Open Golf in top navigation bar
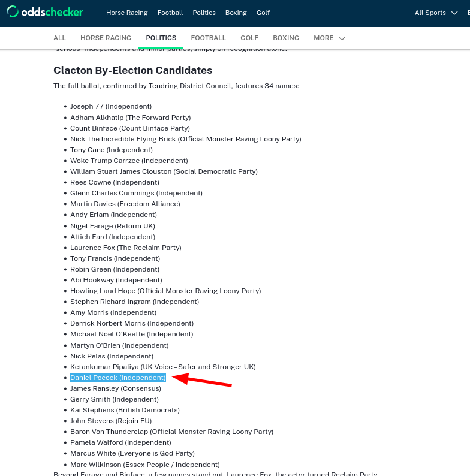Viewport: 470px width, 476px height. [263, 13]
